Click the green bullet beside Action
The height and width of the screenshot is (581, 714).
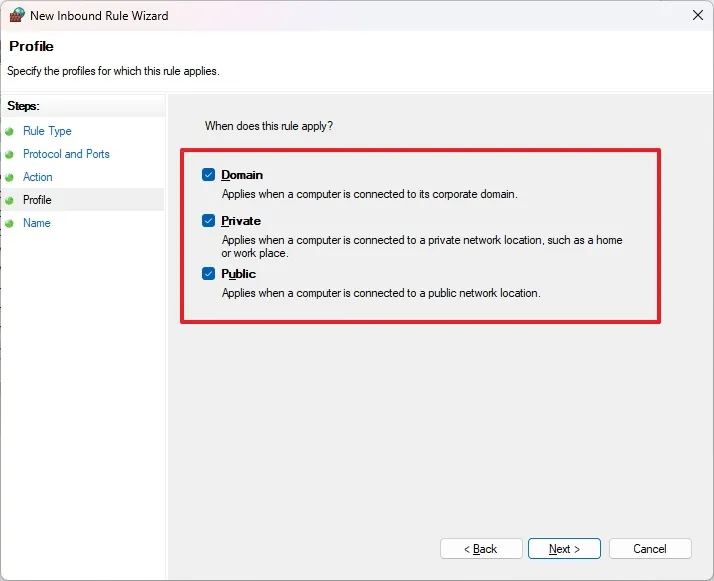click(x=10, y=178)
